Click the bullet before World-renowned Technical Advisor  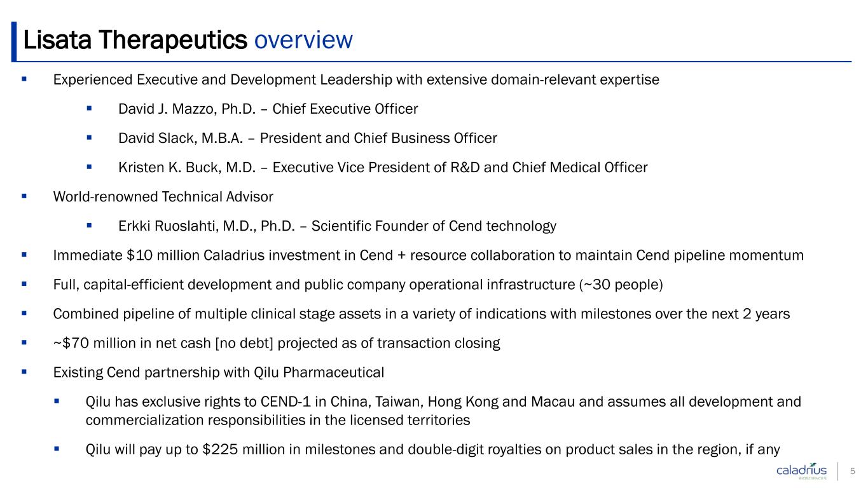click(x=24, y=196)
